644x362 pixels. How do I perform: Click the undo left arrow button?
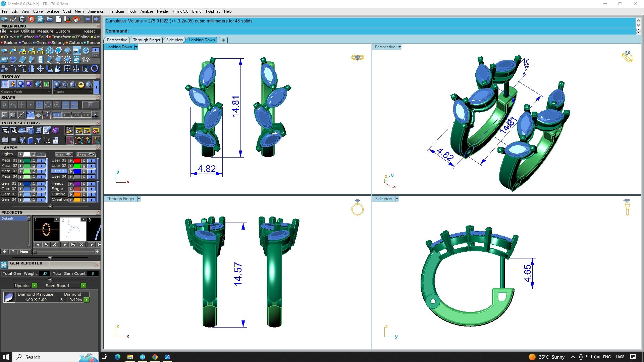tap(87, 19)
